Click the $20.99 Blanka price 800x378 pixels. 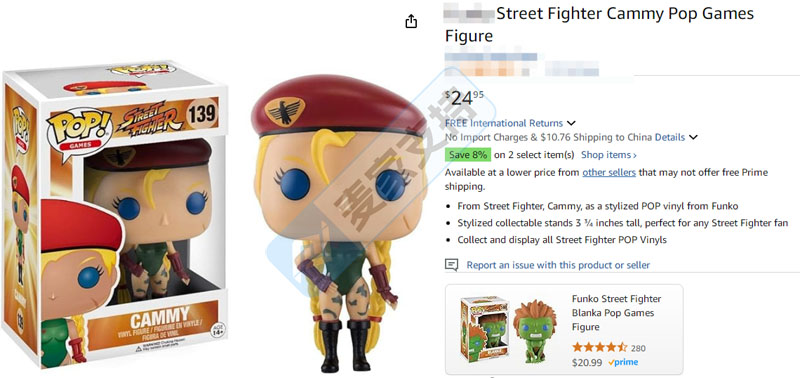(x=587, y=363)
